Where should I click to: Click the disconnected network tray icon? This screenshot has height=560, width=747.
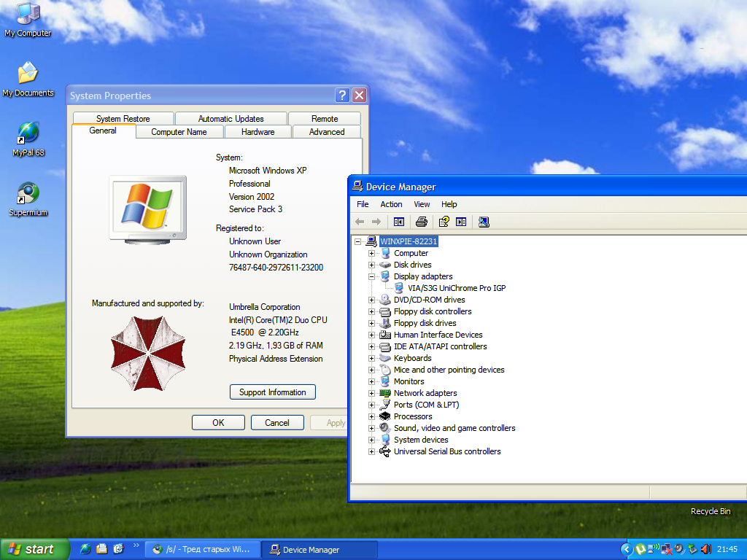point(667,550)
